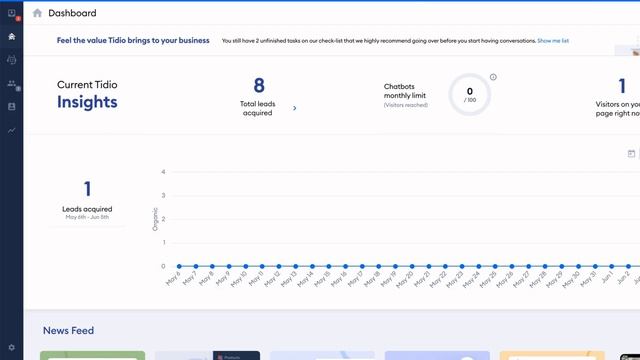Click the 8 Total leads acquired number
640x360 pixels.
click(x=259, y=85)
